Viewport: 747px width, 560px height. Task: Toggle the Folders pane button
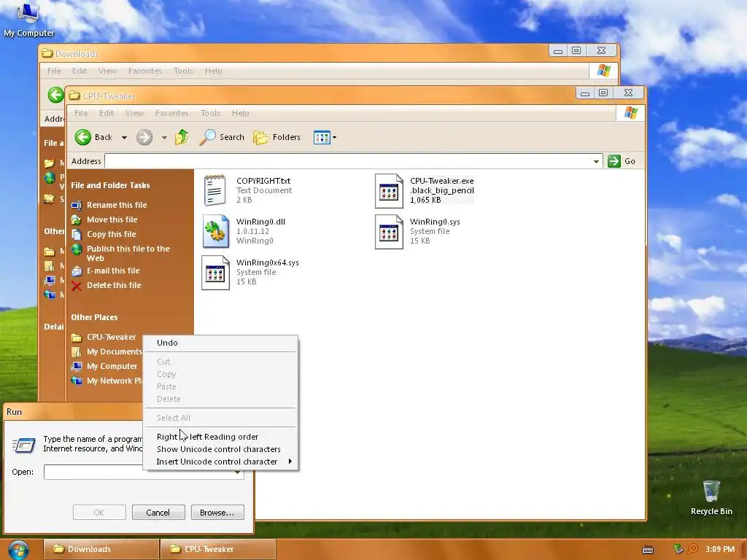pyautogui.click(x=277, y=137)
